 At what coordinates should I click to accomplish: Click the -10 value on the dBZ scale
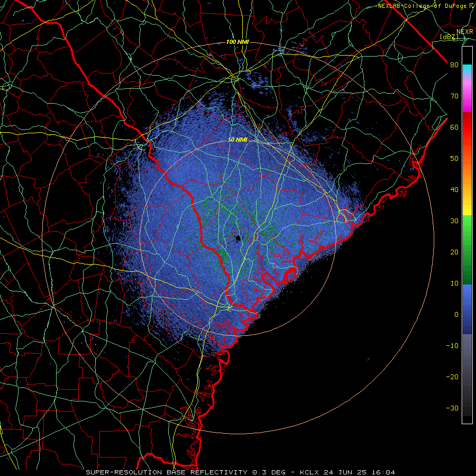452,346
